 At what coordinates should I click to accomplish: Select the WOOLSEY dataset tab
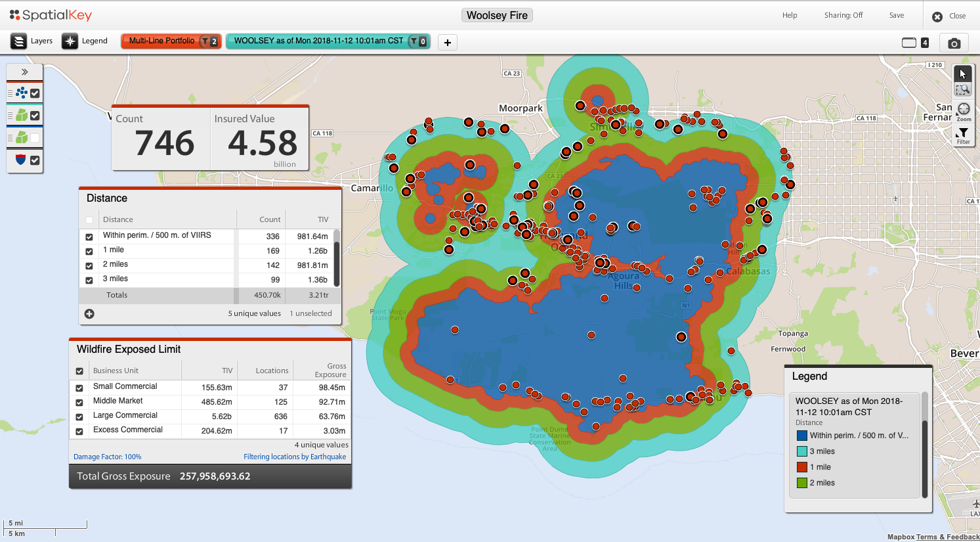tap(318, 41)
